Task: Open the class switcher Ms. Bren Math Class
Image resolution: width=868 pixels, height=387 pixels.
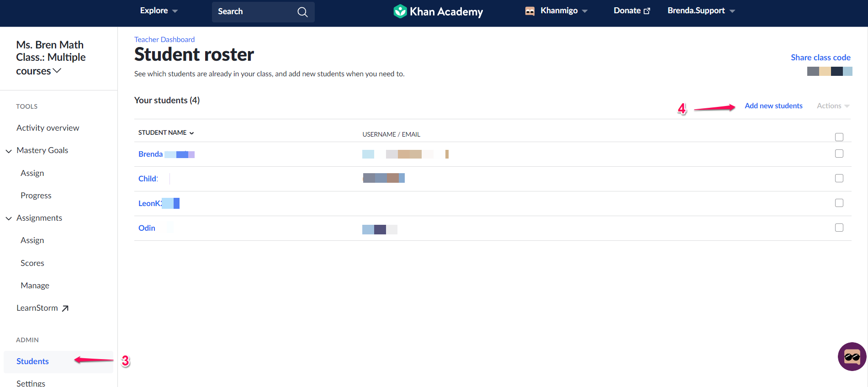Action: pyautogui.click(x=51, y=58)
